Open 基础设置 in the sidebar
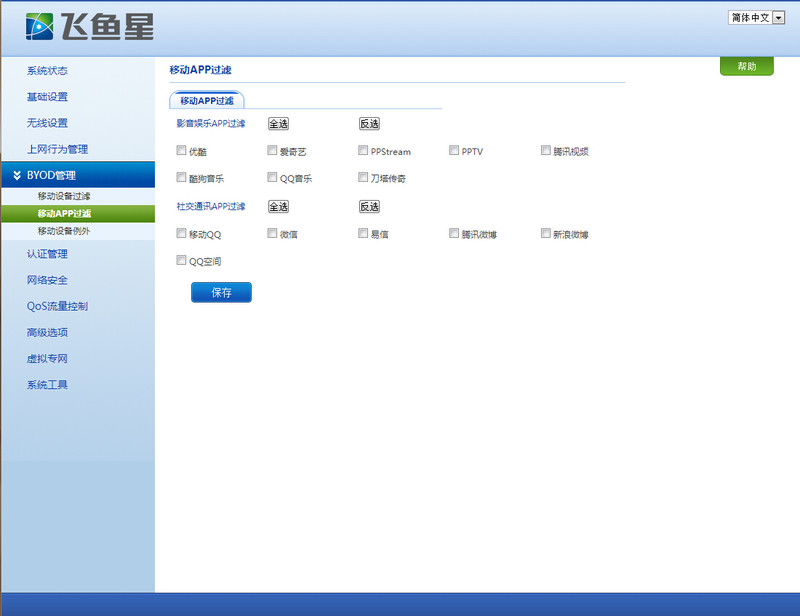Screen dimensions: 800x616 click(47, 96)
